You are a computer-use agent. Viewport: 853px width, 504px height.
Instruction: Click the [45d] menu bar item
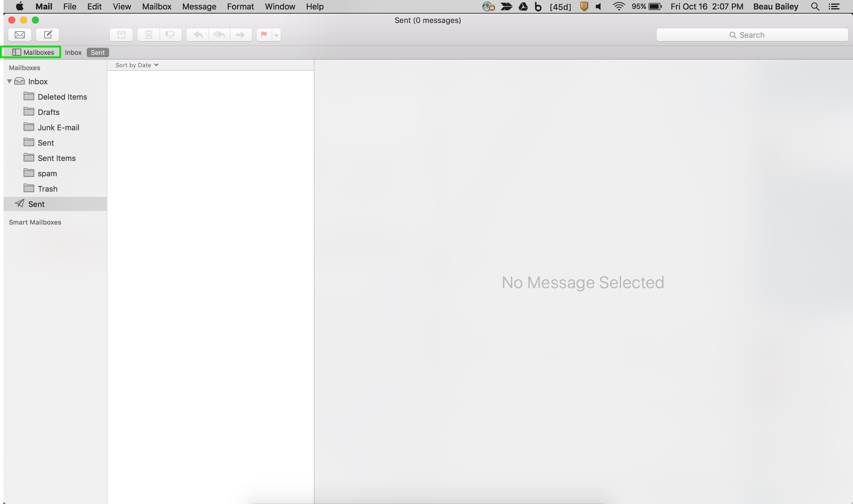pyautogui.click(x=560, y=7)
